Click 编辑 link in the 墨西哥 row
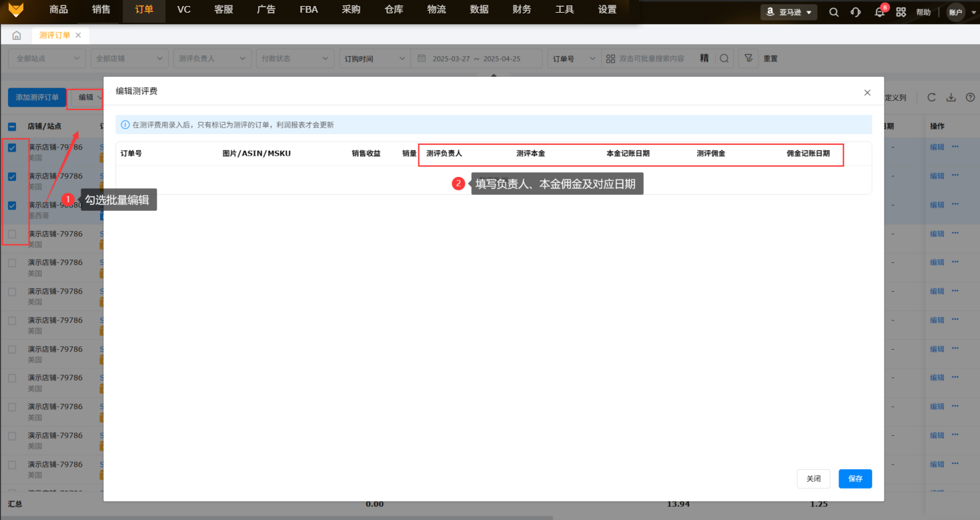Viewport: 980px width, 520px height. pyautogui.click(x=937, y=205)
